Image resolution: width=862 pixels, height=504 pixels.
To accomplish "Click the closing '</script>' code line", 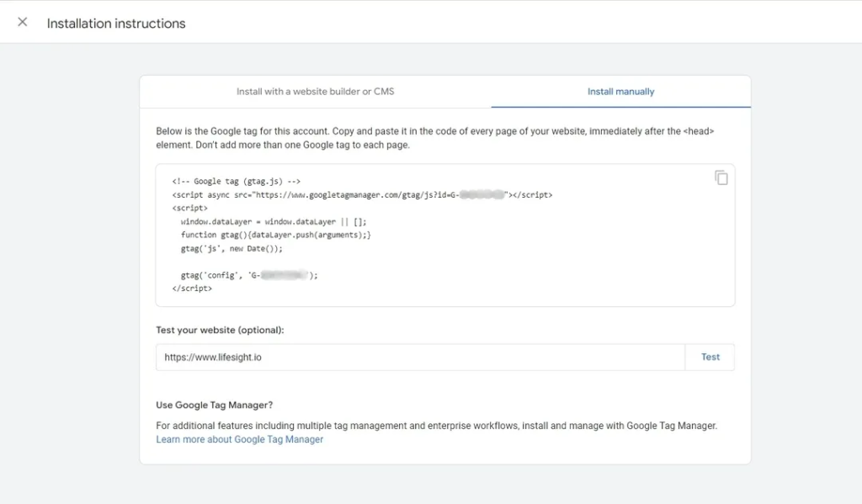I will point(192,288).
